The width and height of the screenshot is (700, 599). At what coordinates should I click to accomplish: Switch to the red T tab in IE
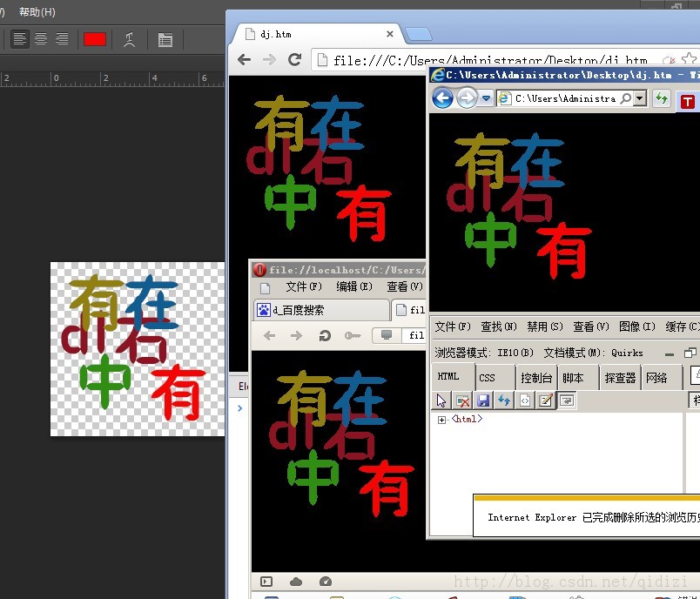(688, 102)
